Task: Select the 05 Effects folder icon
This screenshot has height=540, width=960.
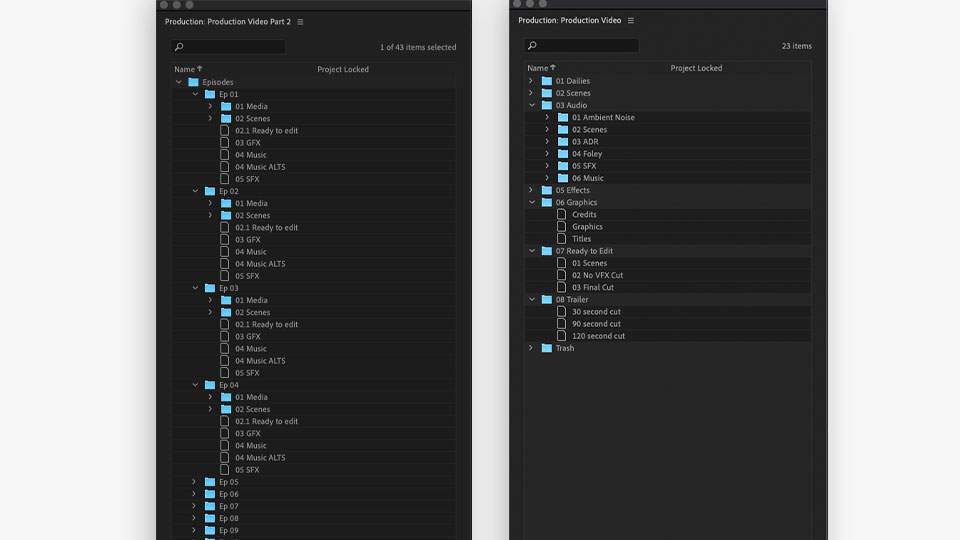Action: 547,190
